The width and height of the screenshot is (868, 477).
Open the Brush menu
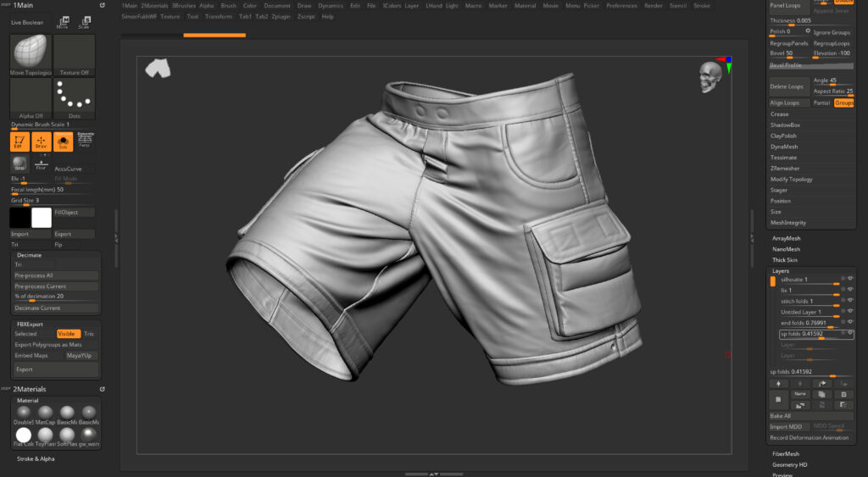[228, 6]
